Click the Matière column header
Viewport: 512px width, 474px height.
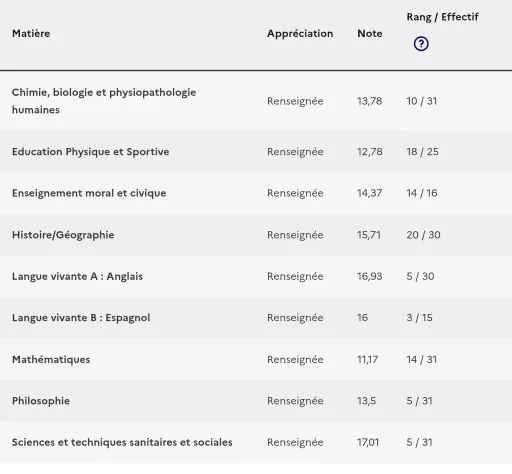coord(31,33)
